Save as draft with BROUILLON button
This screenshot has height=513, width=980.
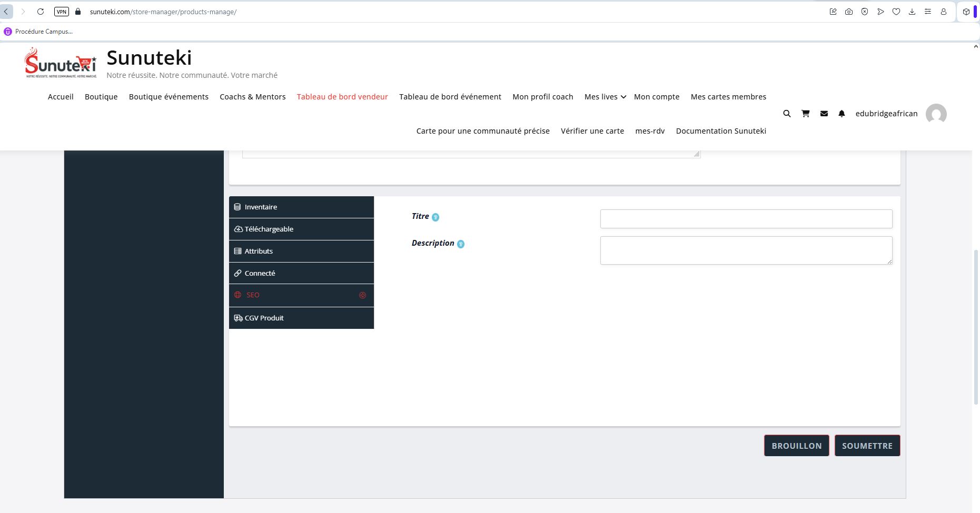tap(796, 446)
